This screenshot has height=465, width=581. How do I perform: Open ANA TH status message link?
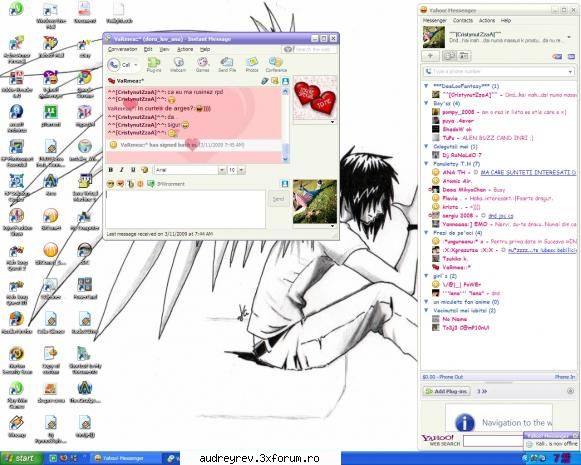click(x=528, y=173)
